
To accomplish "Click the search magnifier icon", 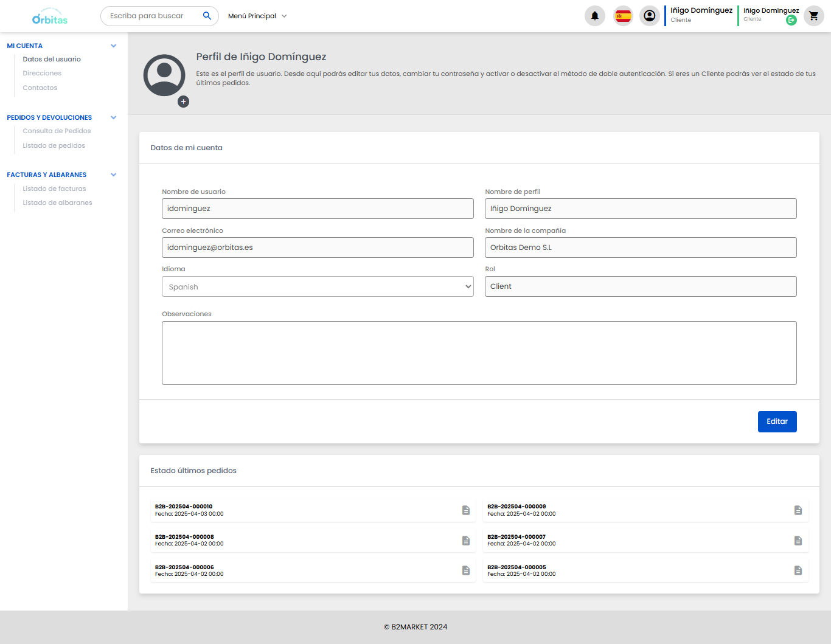I will tap(207, 16).
